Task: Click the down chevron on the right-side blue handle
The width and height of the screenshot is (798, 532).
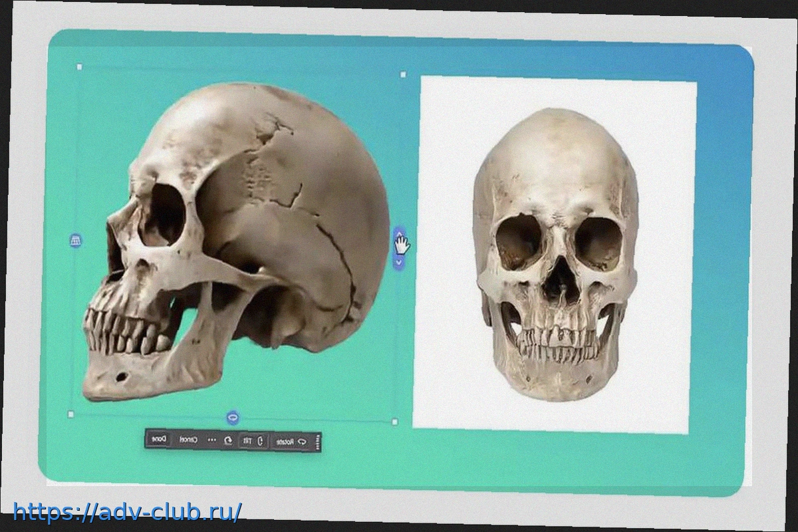Action: pos(398,262)
